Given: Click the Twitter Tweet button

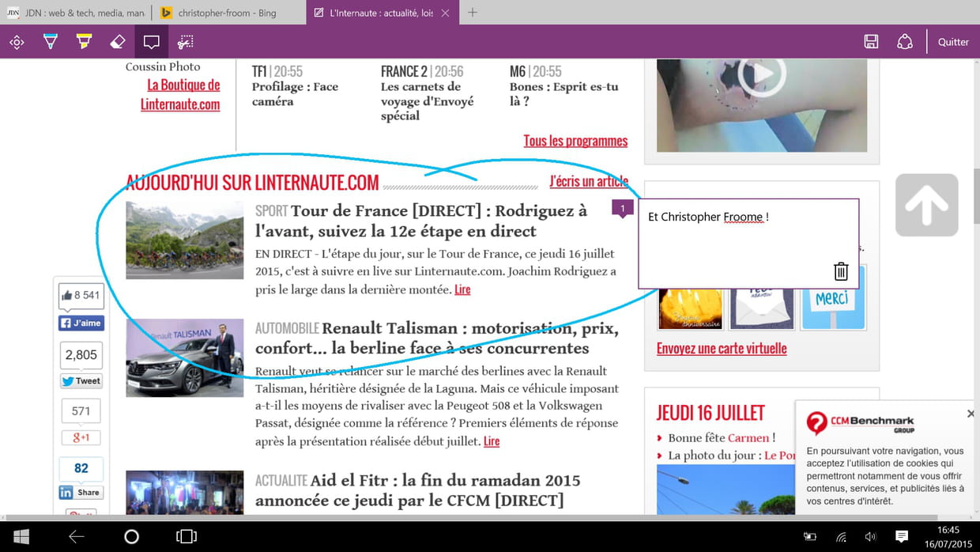Looking at the screenshot, I should tap(81, 380).
